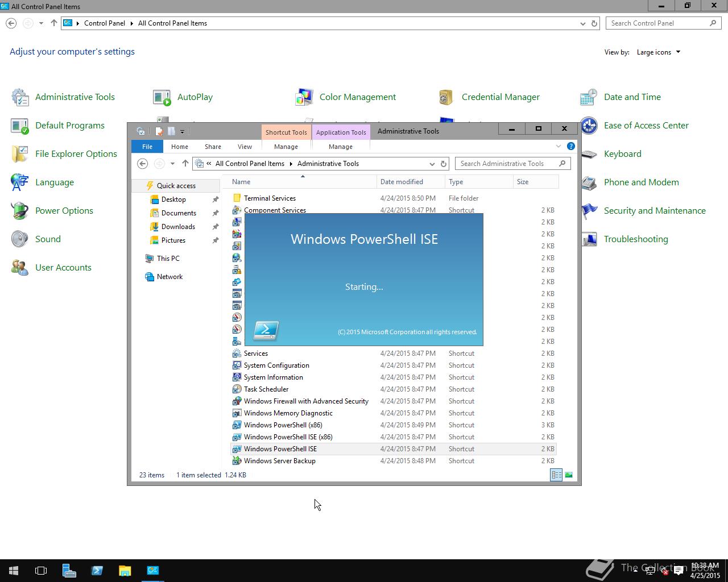Image resolution: width=728 pixels, height=582 pixels.
Task: Open File Explorer from the taskbar
Action: coord(125,571)
